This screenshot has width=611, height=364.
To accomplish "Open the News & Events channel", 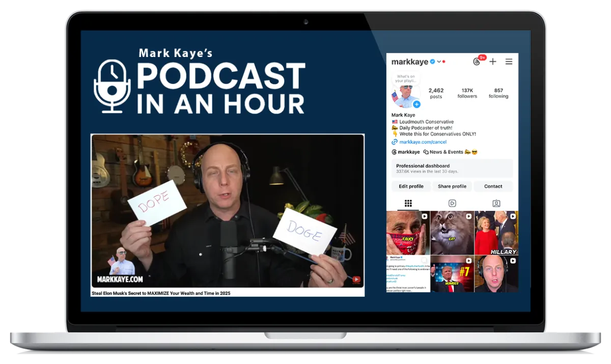I will [x=450, y=152].
